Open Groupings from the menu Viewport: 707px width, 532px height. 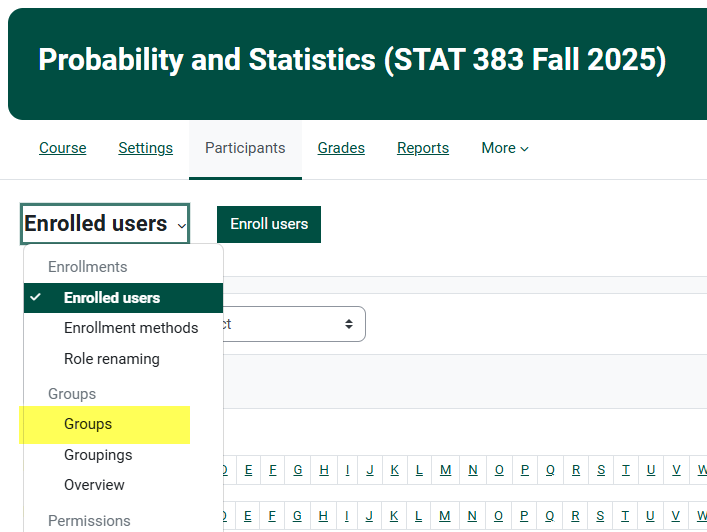coord(97,455)
